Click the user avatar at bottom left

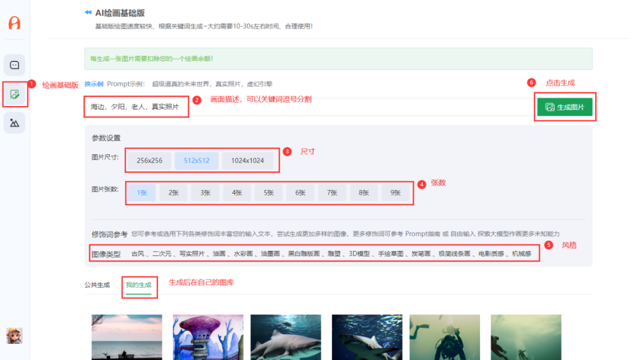pos(14,336)
